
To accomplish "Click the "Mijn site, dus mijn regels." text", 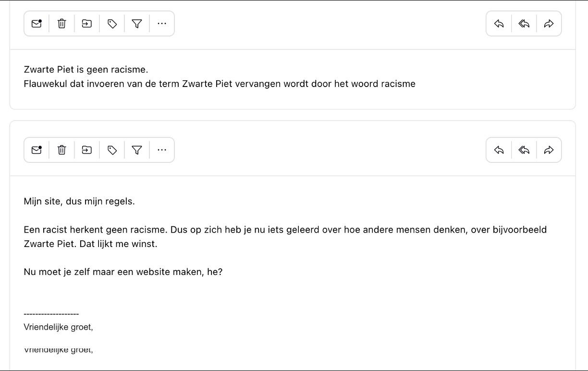I will (x=79, y=201).
